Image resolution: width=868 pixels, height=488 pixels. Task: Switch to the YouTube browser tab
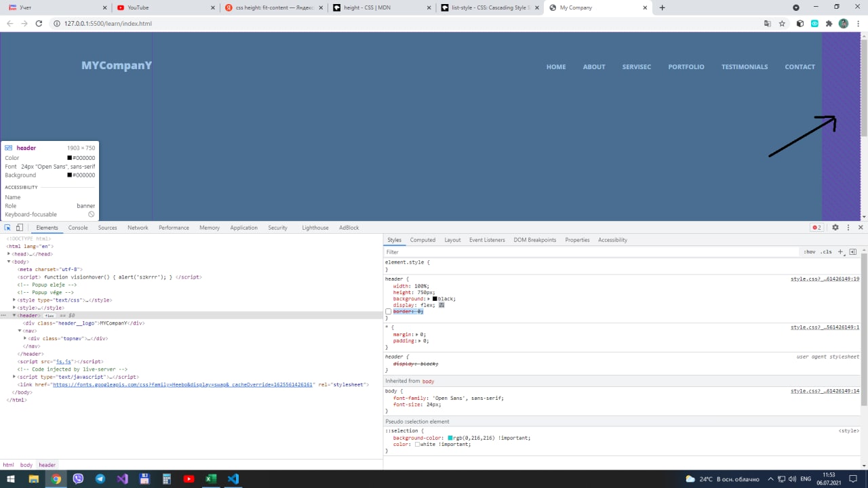[164, 7]
